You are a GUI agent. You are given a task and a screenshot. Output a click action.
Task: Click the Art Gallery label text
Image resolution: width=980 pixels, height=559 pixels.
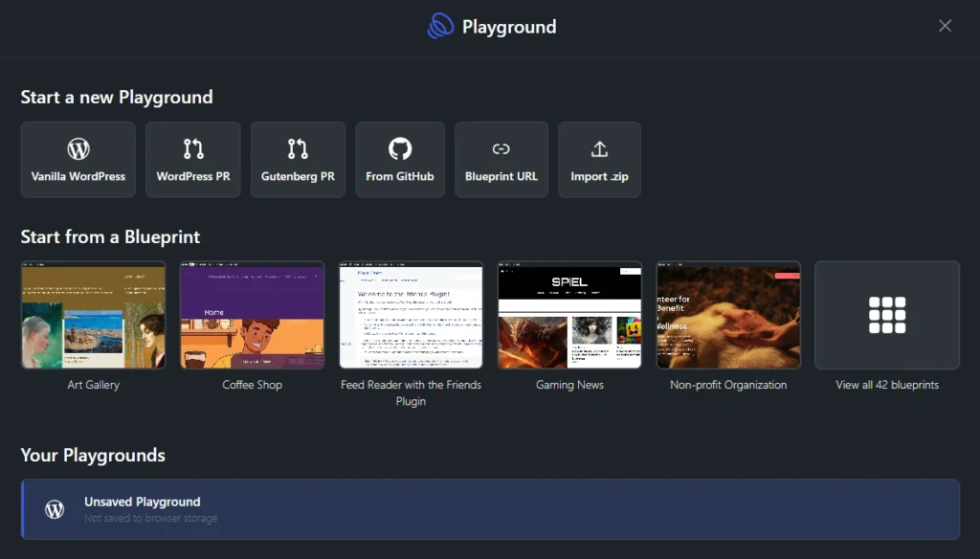pos(93,385)
